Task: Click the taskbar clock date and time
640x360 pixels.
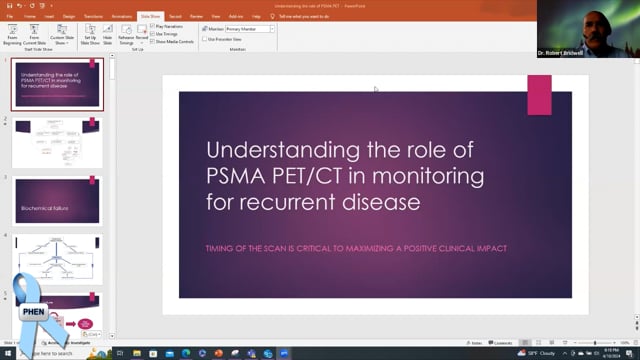Action: (x=611, y=353)
